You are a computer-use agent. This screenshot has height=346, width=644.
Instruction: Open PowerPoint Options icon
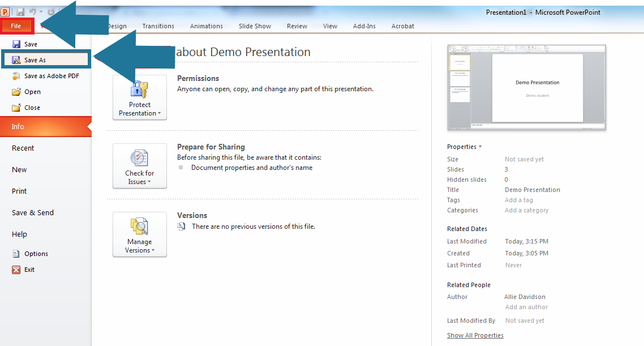pos(16,254)
